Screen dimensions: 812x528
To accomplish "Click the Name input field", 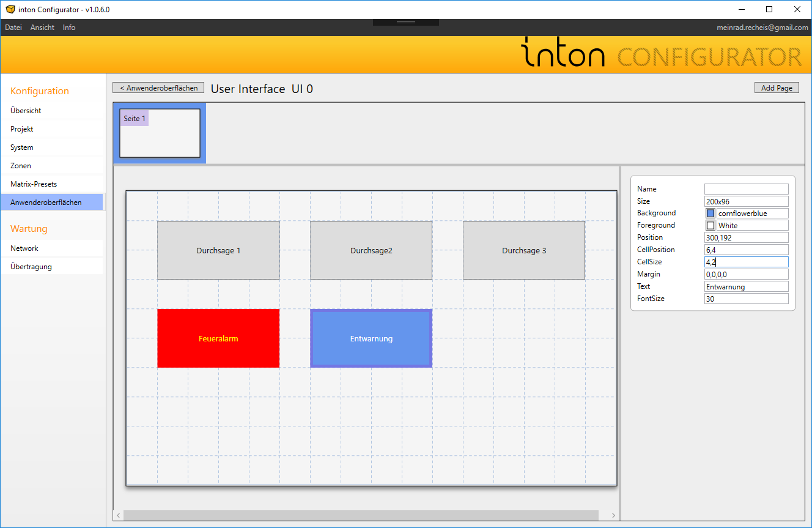I will [x=746, y=189].
